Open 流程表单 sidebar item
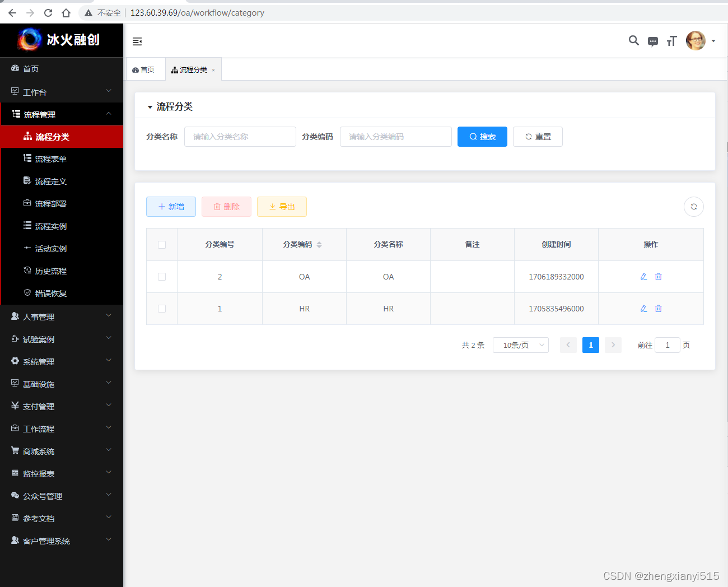 pos(62,159)
